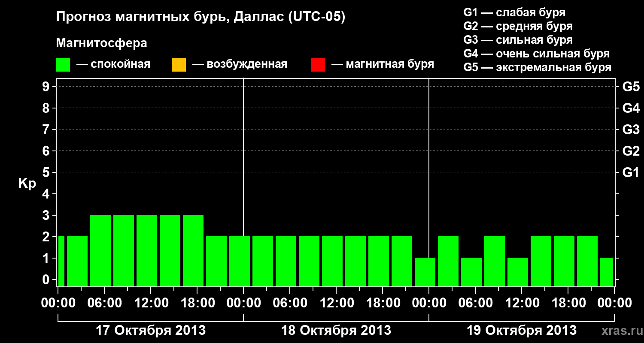Screen dimensions: 644x343
Task: Click the 12:00 tick label of 18 October
Action: click(336, 303)
